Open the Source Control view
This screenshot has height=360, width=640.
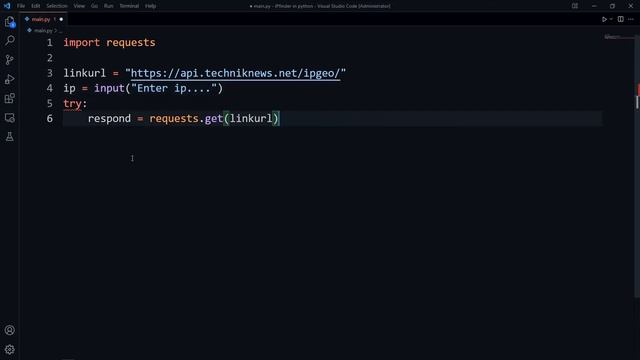tap(10, 60)
